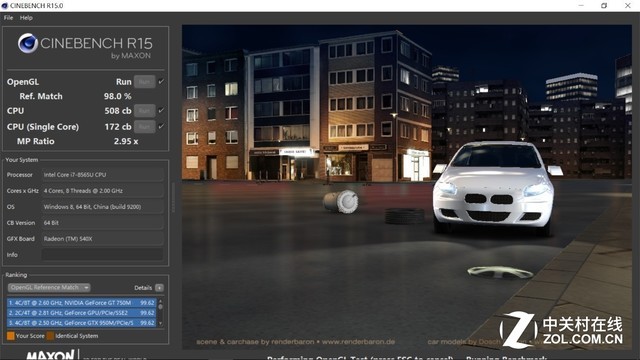Click the Run button for CPU (Single Core)

click(144, 127)
